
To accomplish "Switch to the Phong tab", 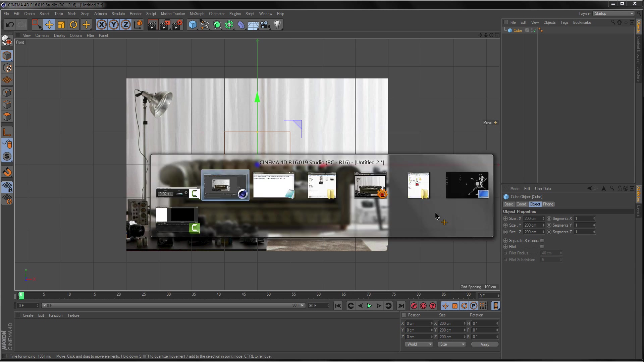I will [x=549, y=204].
